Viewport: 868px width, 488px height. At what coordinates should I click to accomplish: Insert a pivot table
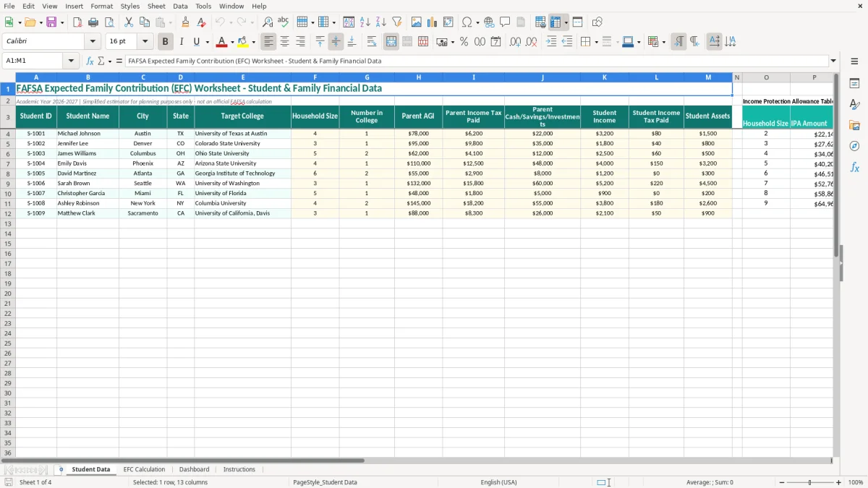coord(448,22)
